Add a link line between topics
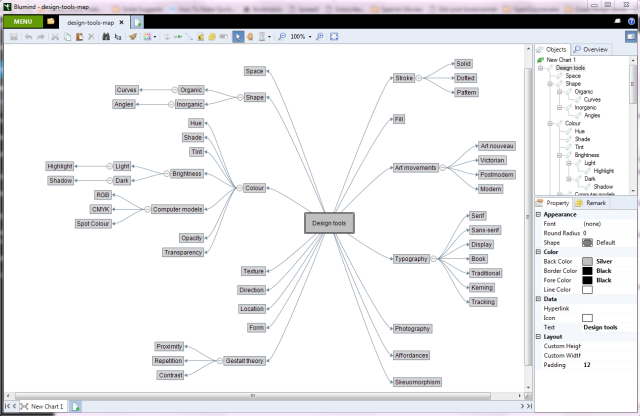Screen dimensions: 640x416 (189, 37)
